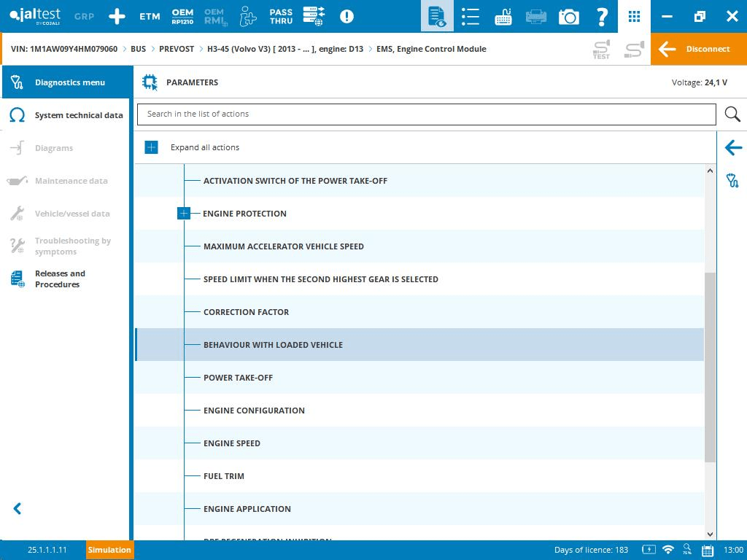Click the search actions input field

[426, 114]
